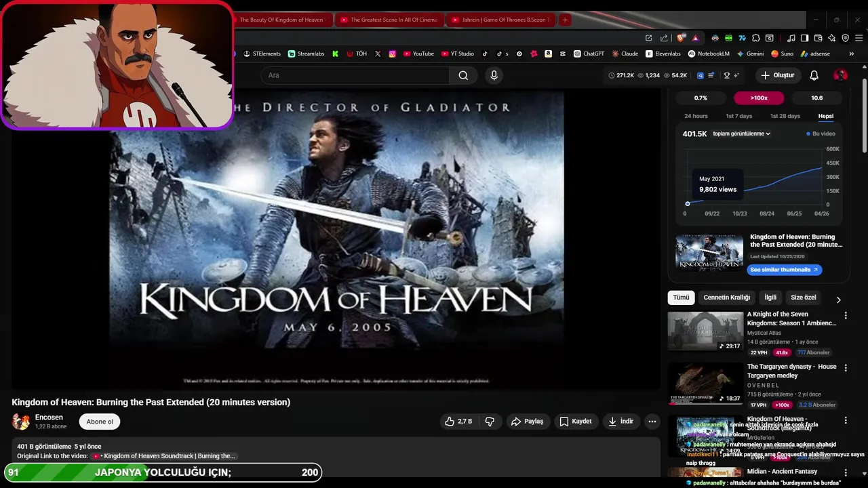The height and width of the screenshot is (488, 868).
Task: Open the browser hamburger menu
Action: point(858,38)
